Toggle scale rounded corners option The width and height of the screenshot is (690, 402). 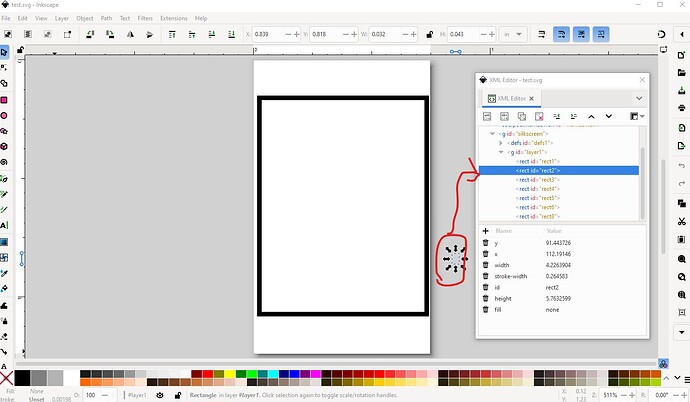point(562,34)
